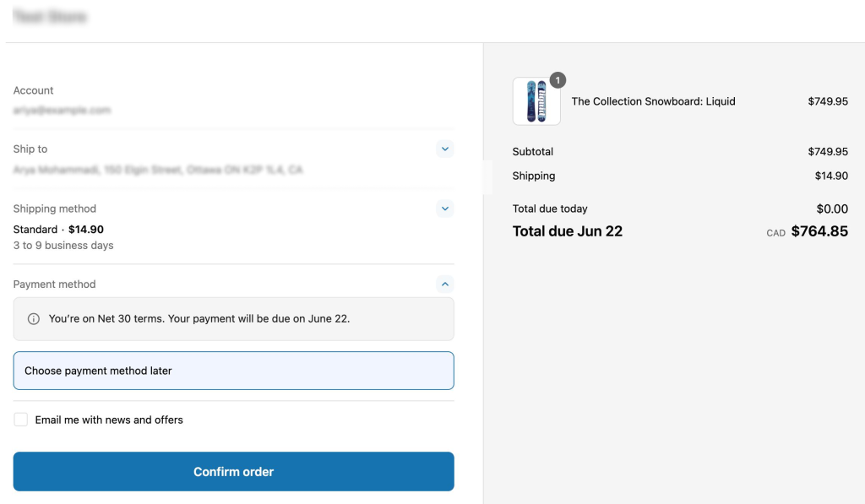
Task: Click the snowboard product thumbnail
Action: pyautogui.click(x=536, y=101)
